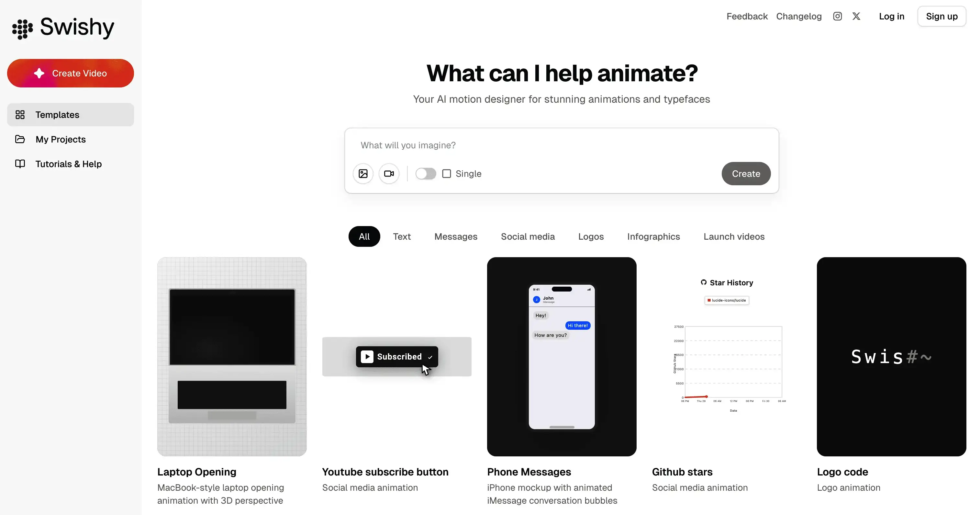Viewport: 980px width, 515px height.
Task: Open the Instagram icon link
Action: pyautogui.click(x=837, y=16)
